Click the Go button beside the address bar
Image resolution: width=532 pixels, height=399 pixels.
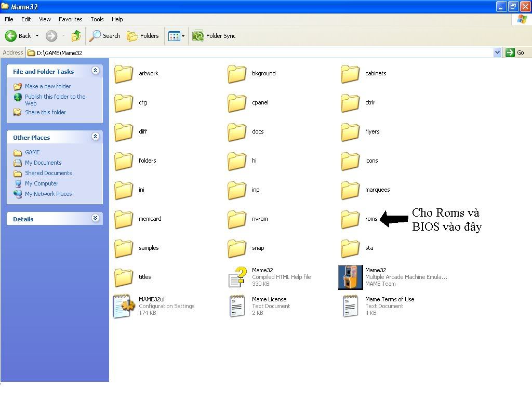click(515, 52)
